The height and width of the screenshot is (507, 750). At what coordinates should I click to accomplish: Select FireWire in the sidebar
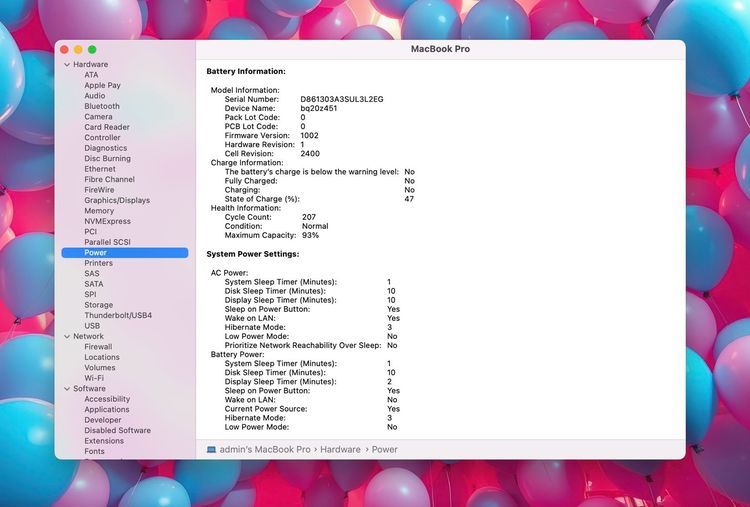(x=99, y=190)
